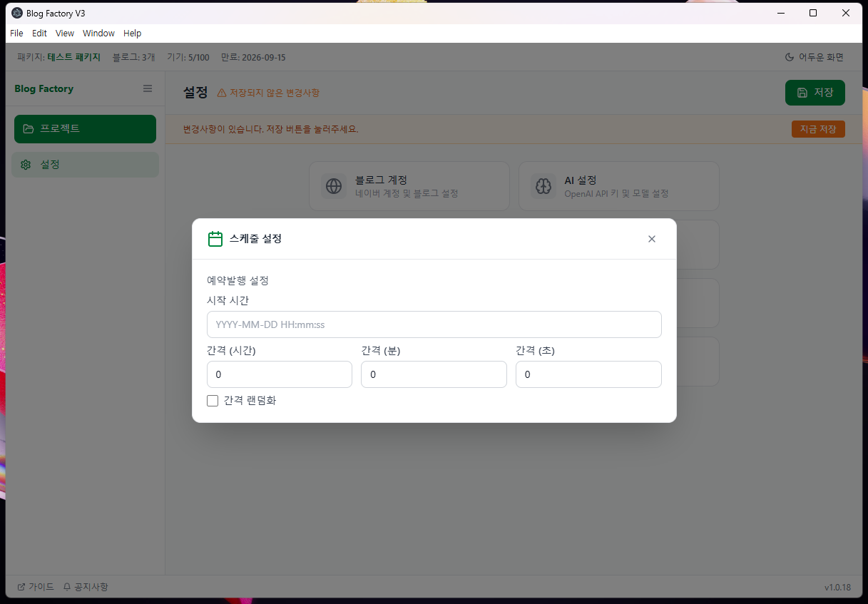
Task: Open the Help menu
Action: click(x=132, y=33)
